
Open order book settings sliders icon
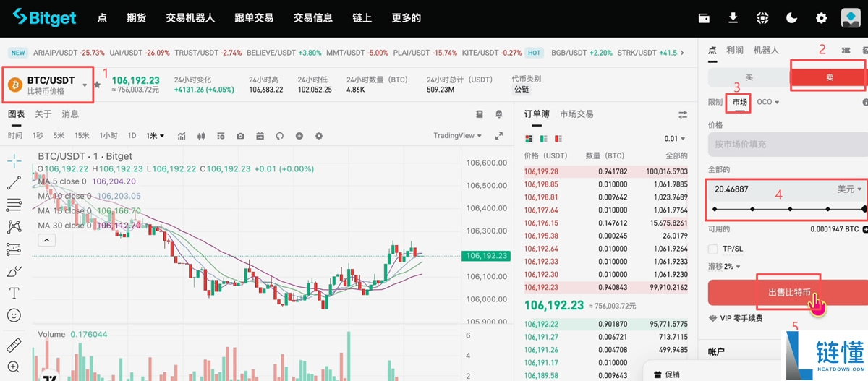tap(683, 114)
